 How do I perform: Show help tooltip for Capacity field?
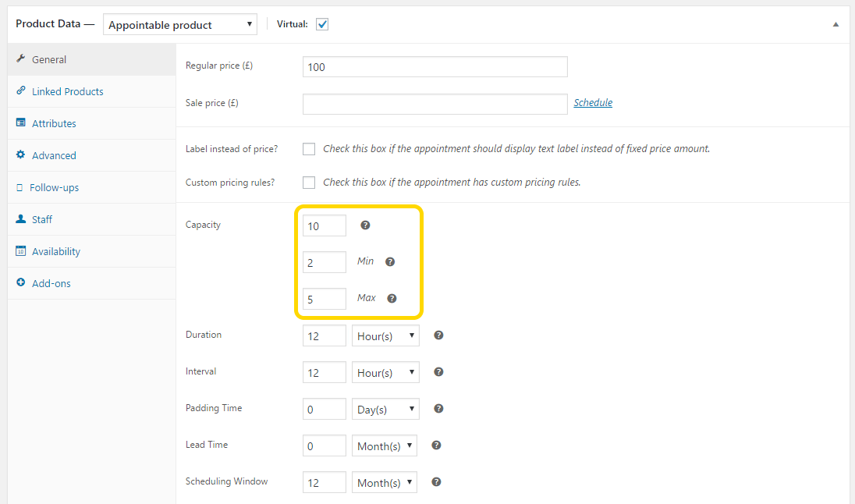pos(365,225)
